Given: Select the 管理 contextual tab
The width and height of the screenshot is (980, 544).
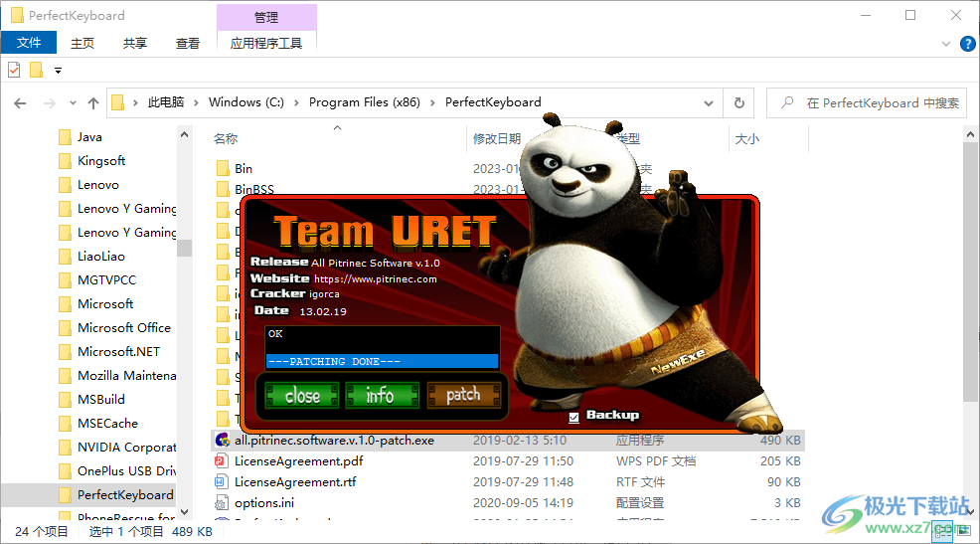Looking at the screenshot, I should [x=266, y=17].
